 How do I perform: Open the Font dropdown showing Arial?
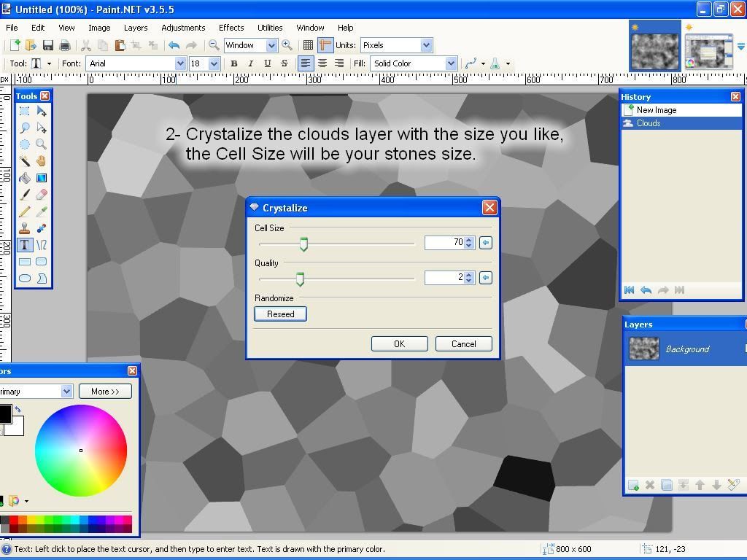(x=136, y=63)
